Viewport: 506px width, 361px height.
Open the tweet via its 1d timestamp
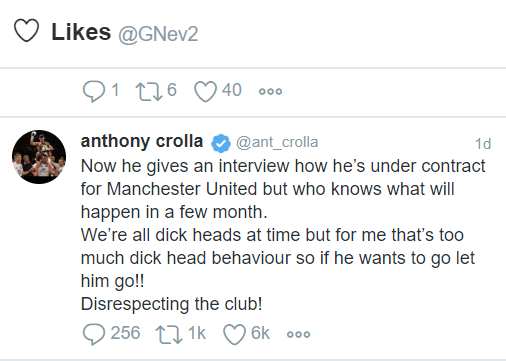pyautogui.click(x=483, y=144)
